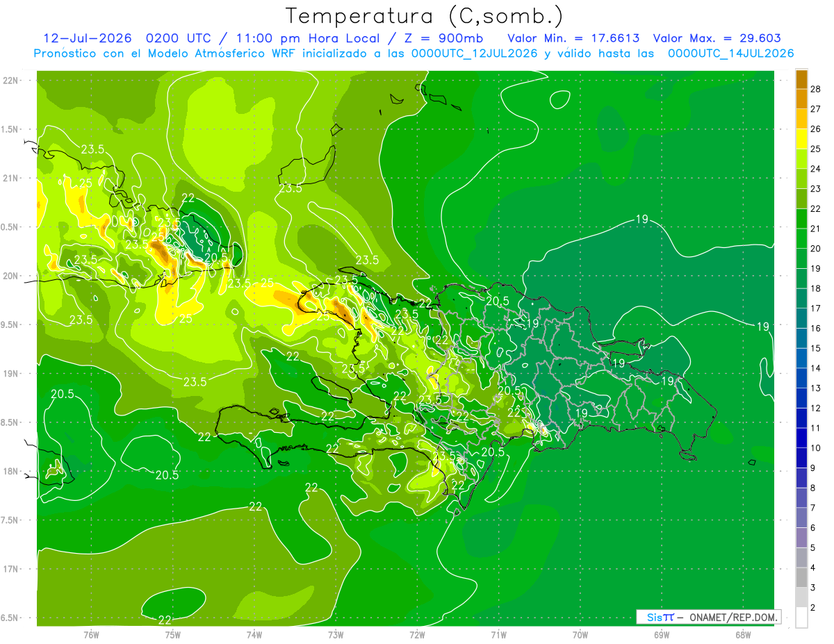Click the '76W' longitude axis label

[x=91, y=634]
